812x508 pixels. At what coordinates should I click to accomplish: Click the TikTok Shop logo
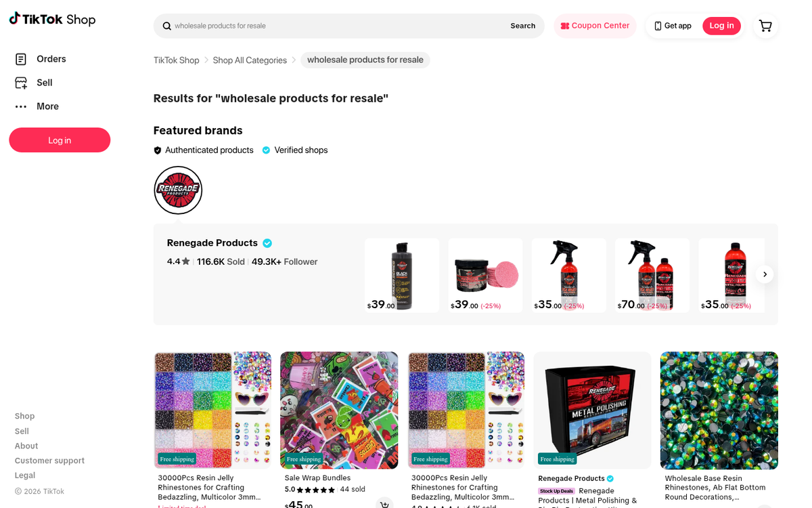(x=52, y=19)
